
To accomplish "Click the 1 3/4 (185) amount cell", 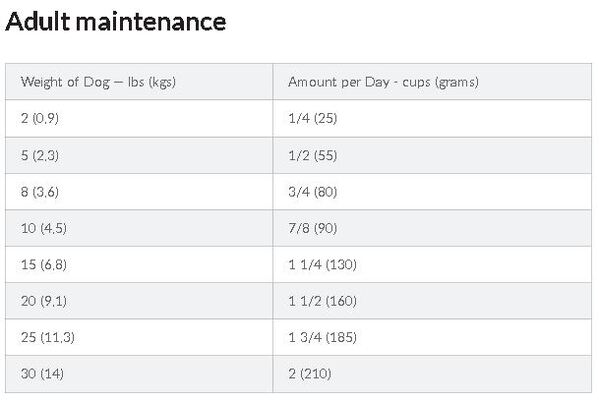I will click(x=432, y=337).
